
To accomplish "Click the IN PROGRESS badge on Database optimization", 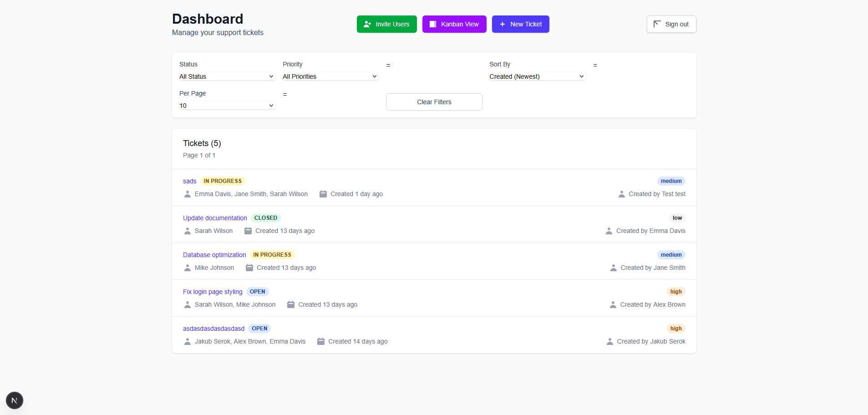I will 272,254.
